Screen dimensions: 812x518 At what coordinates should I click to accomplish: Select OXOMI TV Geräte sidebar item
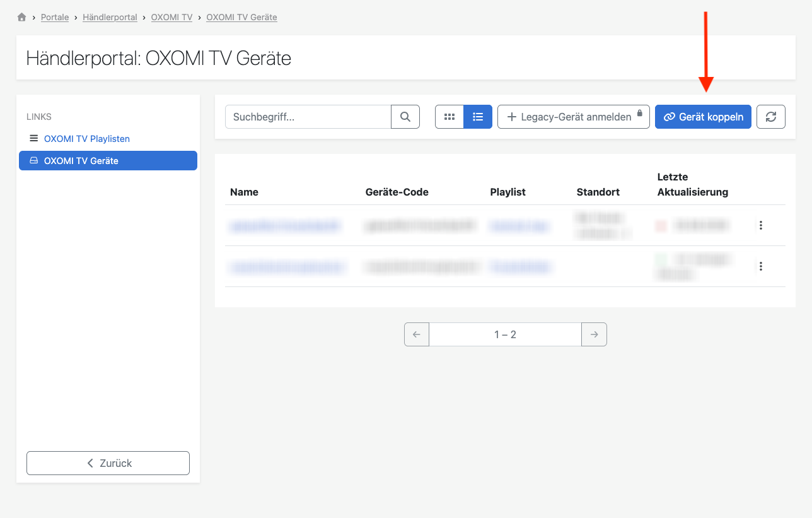point(108,161)
